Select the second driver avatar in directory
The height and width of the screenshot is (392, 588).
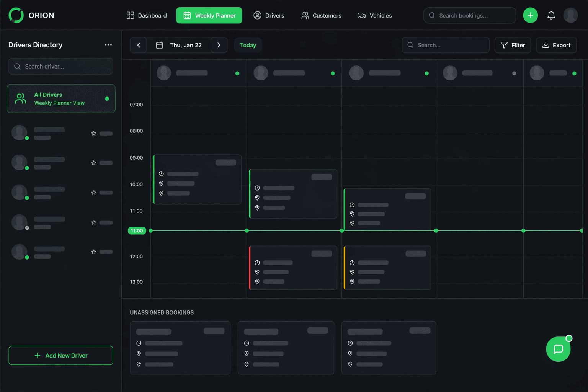coord(20,162)
